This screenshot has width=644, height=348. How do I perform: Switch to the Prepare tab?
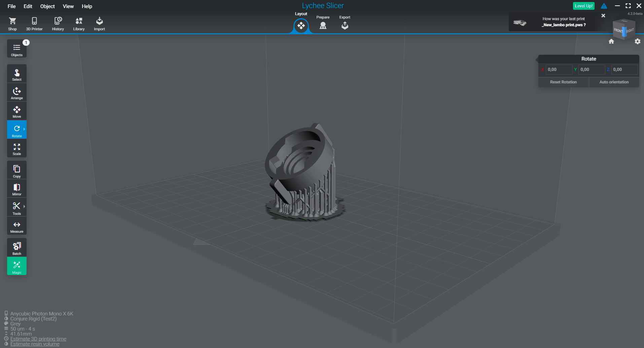[323, 23]
